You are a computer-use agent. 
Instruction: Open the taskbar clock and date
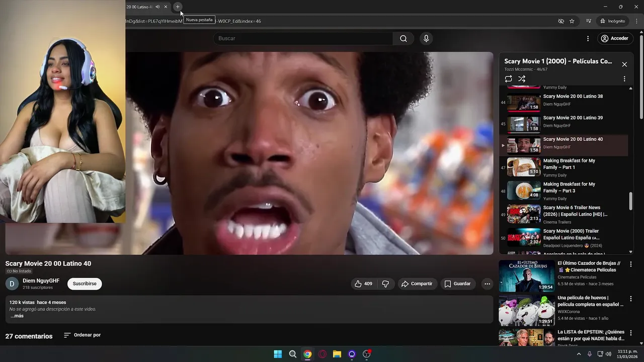pos(627,354)
